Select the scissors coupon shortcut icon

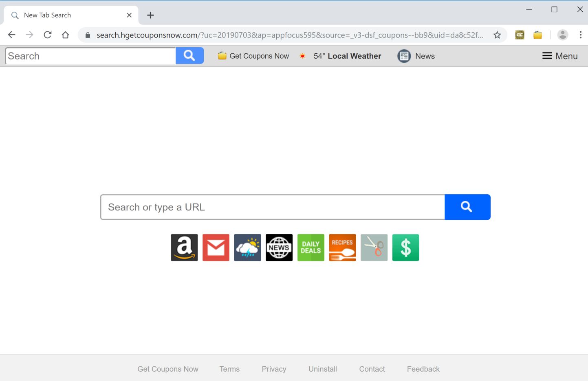374,247
